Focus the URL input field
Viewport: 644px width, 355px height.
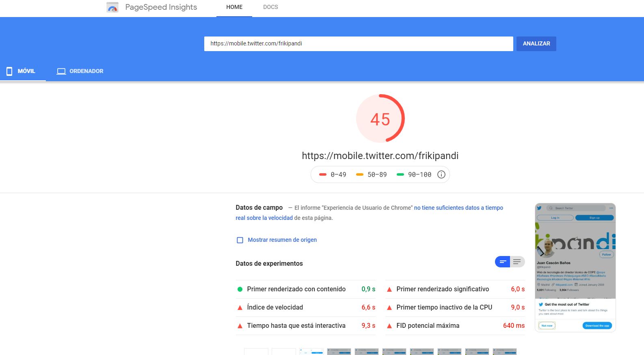point(359,44)
